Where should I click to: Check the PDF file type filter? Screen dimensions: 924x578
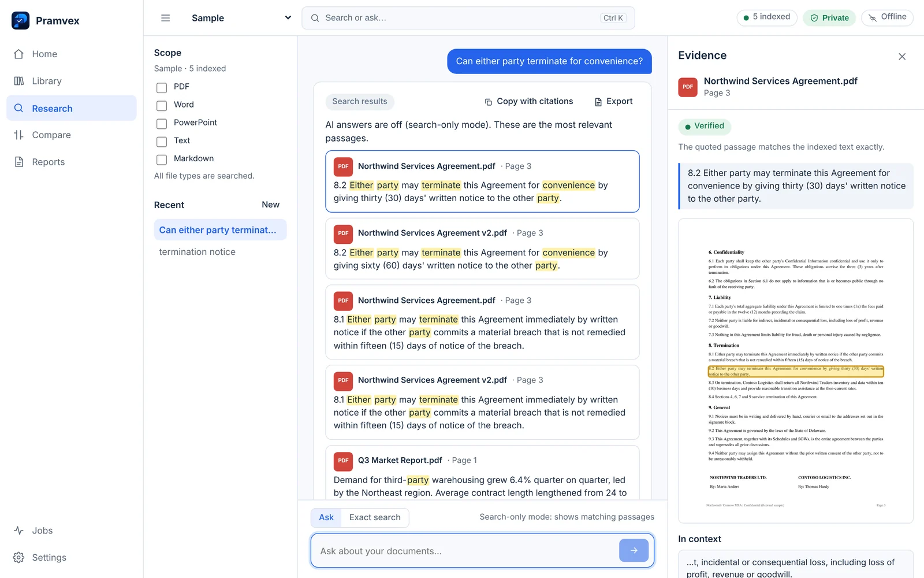[x=162, y=87]
